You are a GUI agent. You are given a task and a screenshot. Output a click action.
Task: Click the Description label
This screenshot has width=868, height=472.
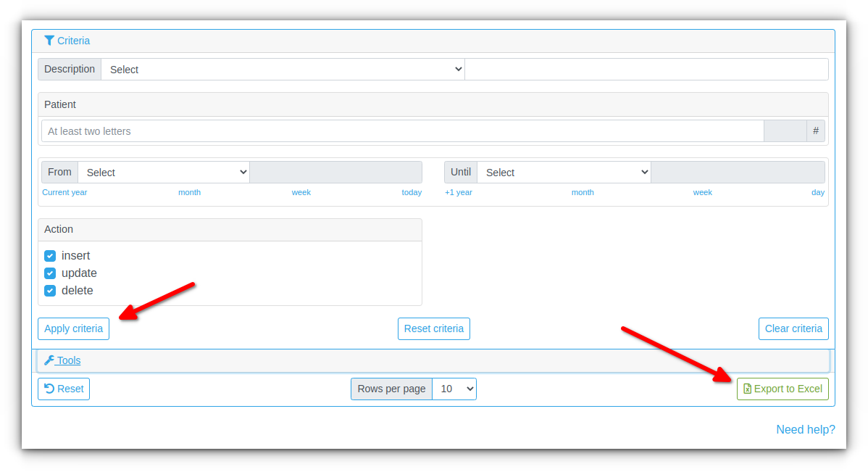click(x=70, y=70)
